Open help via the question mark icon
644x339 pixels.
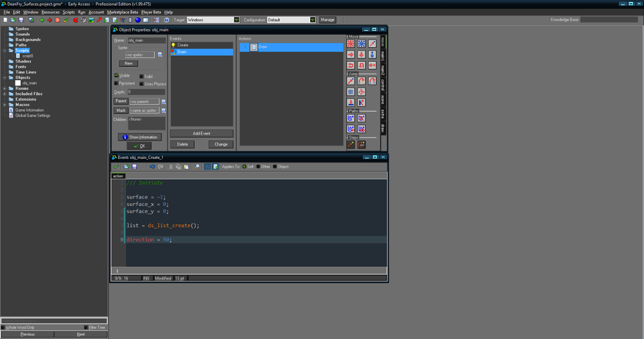tap(166, 19)
